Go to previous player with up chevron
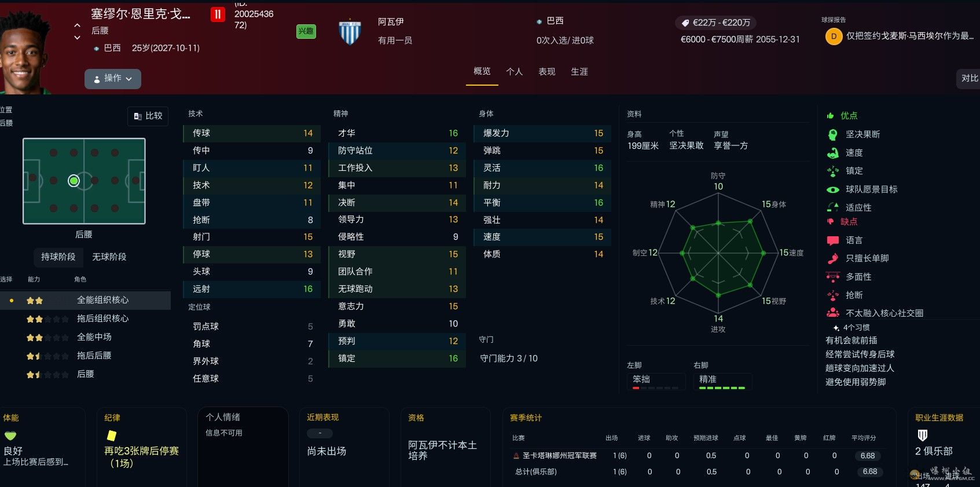Screen dimensions: 980x487 click(77, 25)
